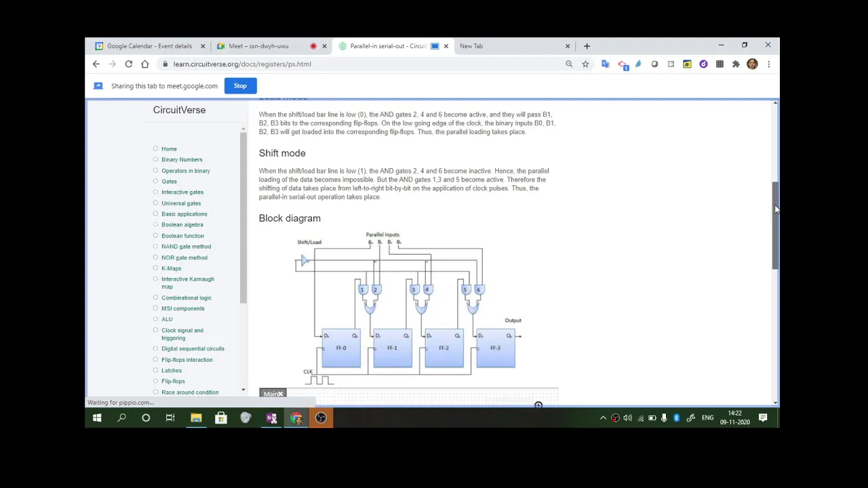Image resolution: width=868 pixels, height=488 pixels.
Task: Click the purple circular extension icon
Action: pos(703,64)
